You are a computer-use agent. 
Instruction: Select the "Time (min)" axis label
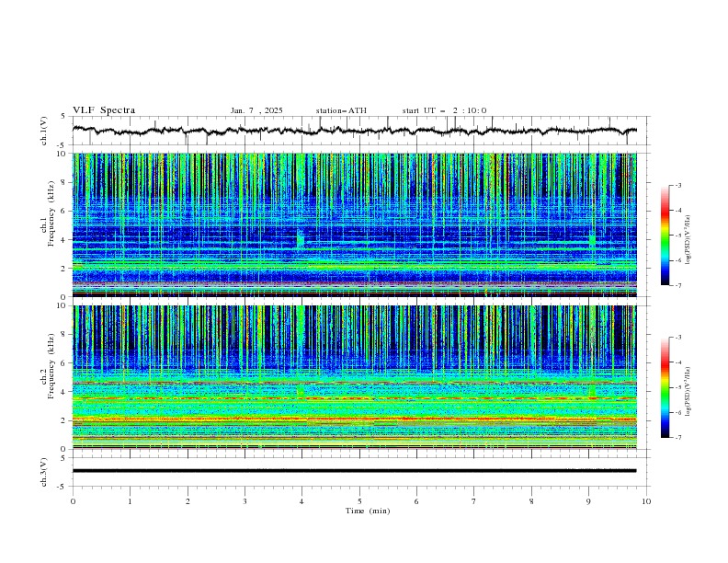368,511
